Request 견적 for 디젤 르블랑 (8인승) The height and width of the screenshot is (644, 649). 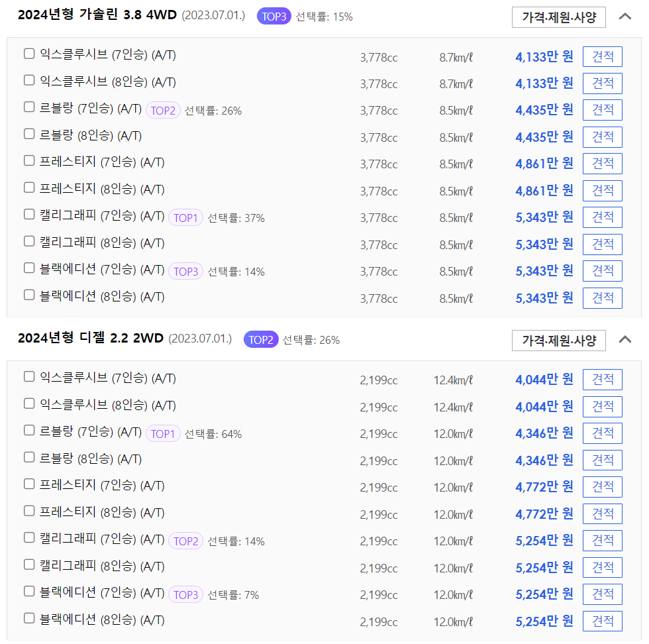tap(602, 460)
